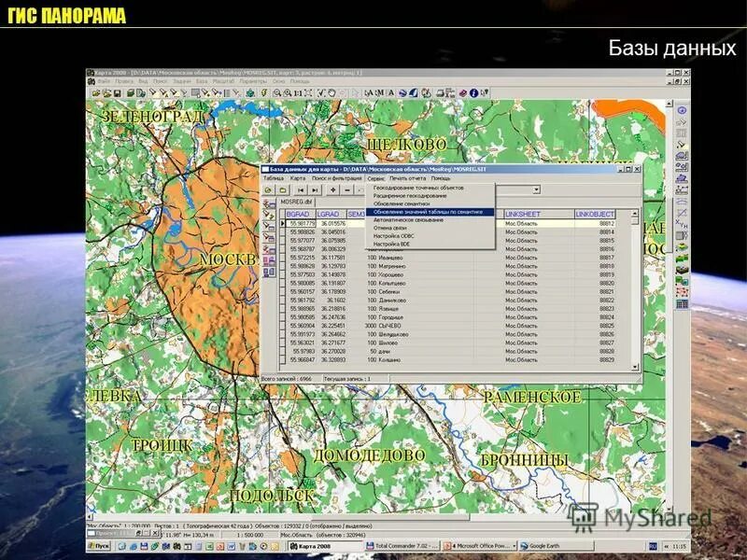Click the delete record minus button in the dialog
This screenshot has width=747, height=560.
(x=345, y=189)
